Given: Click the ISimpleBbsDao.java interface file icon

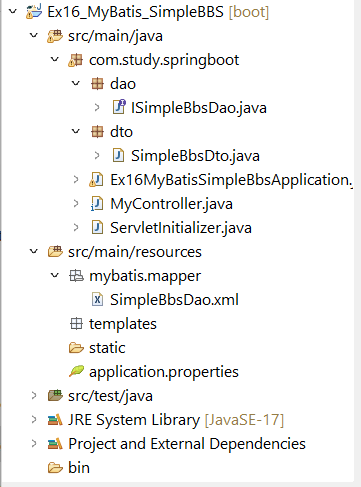Looking at the screenshot, I should point(119,107).
